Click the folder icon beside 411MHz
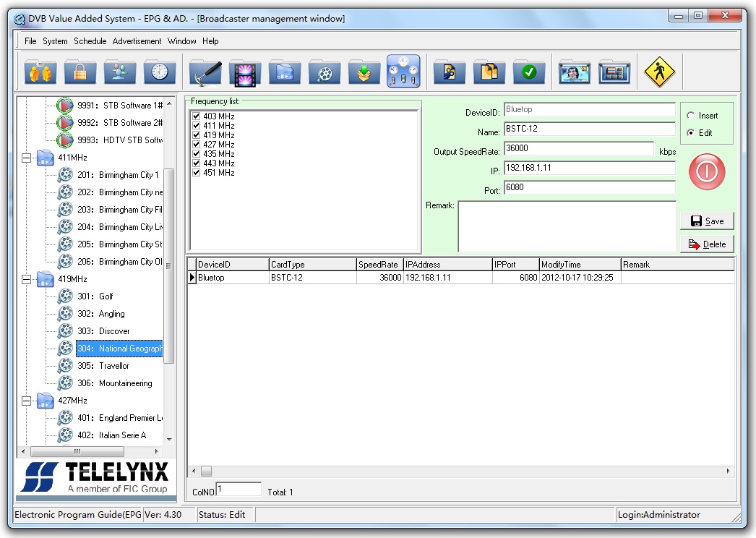This screenshot has width=756, height=538. (46, 158)
